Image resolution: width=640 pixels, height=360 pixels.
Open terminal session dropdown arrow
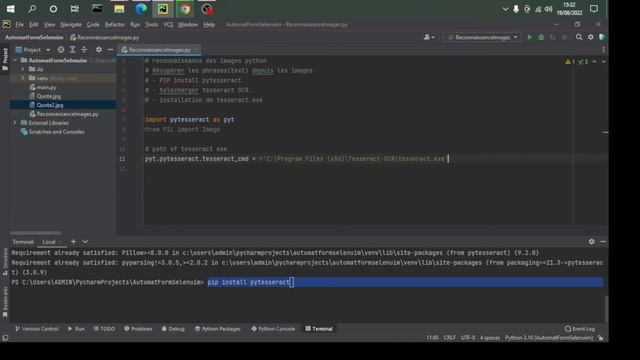85,242
